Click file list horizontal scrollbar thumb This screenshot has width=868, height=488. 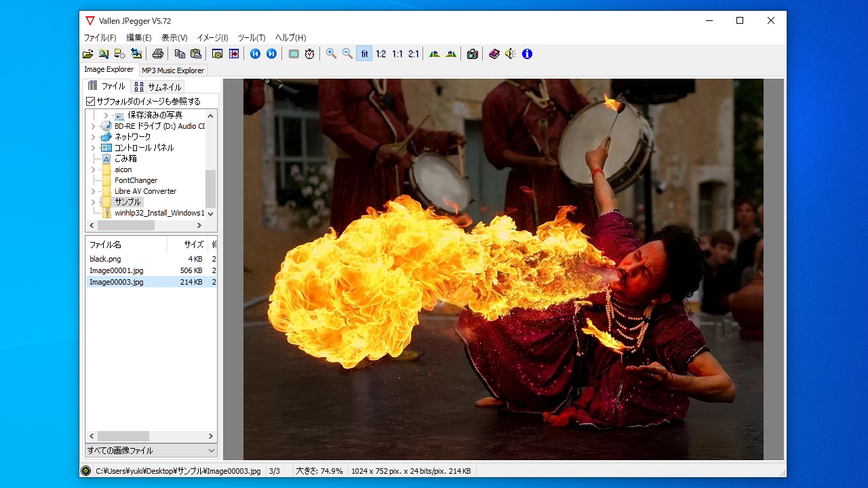(123, 436)
